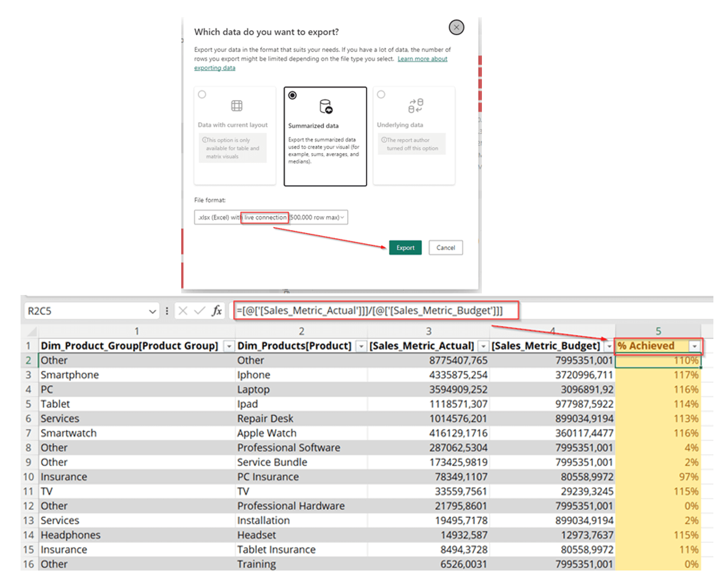Select column 2 header
The image size is (728, 577).
coord(302,331)
